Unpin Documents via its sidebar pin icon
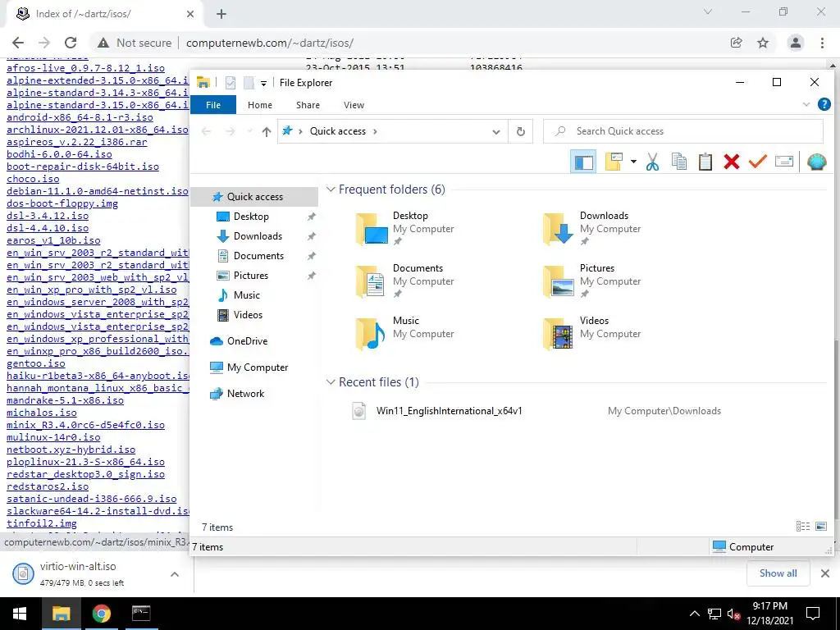The width and height of the screenshot is (840, 630). point(311,256)
